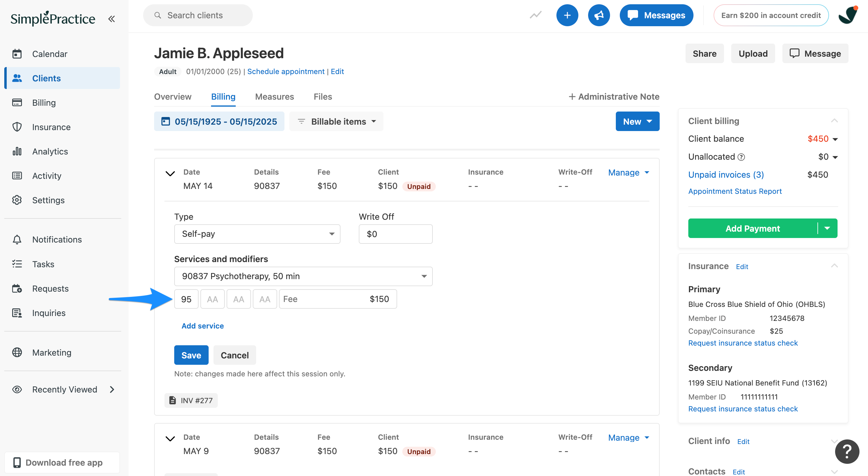Click the Search clients field
This screenshot has height=476, width=868.
point(198,15)
